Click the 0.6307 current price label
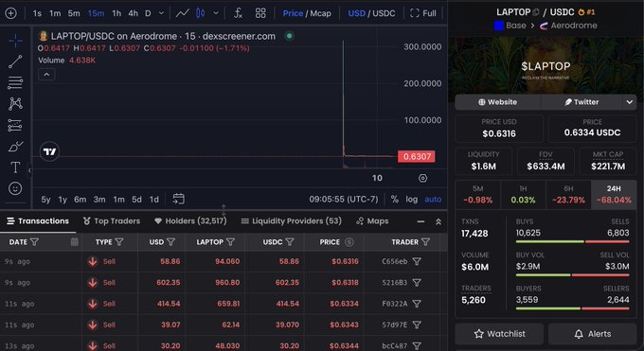The image size is (644, 351). (417, 156)
